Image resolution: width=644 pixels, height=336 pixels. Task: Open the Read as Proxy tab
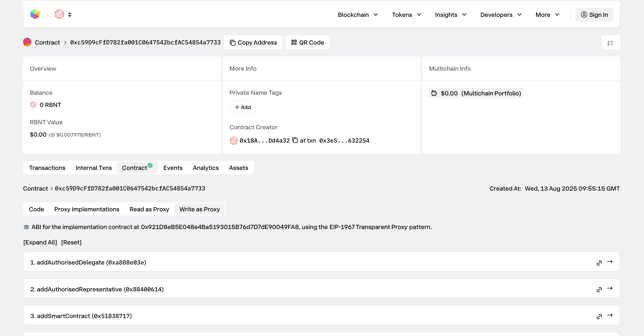coord(149,209)
